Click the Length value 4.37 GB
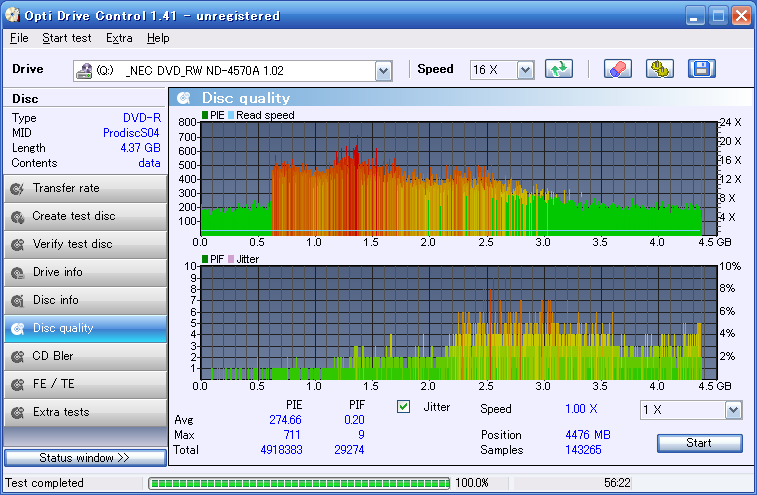The width and height of the screenshot is (757, 495). click(140, 148)
